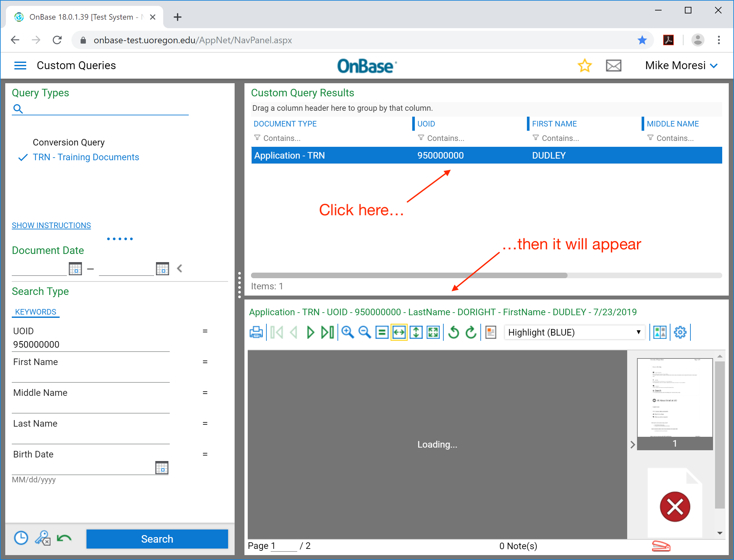Print the document using the printer icon
734x560 pixels.
tap(256, 332)
